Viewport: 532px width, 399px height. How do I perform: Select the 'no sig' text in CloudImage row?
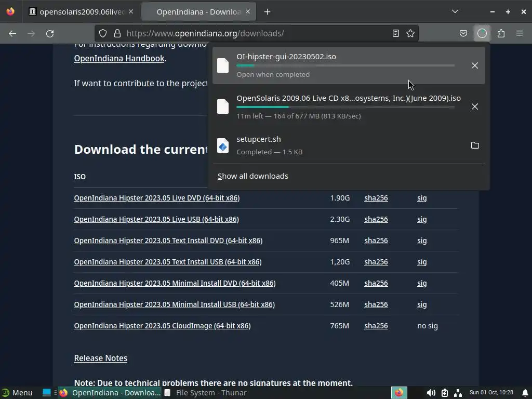428,326
